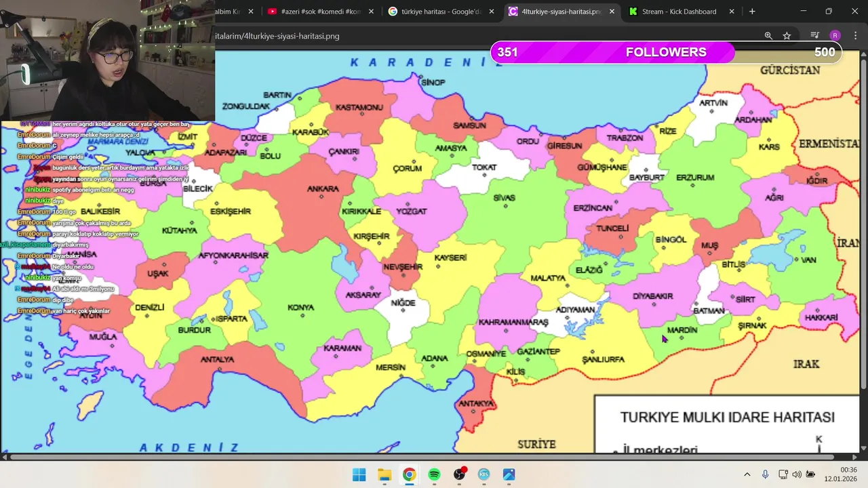The image size is (868, 488).
Task: Click the 'SAMSUN' label on the map
Action: [x=469, y=125]
